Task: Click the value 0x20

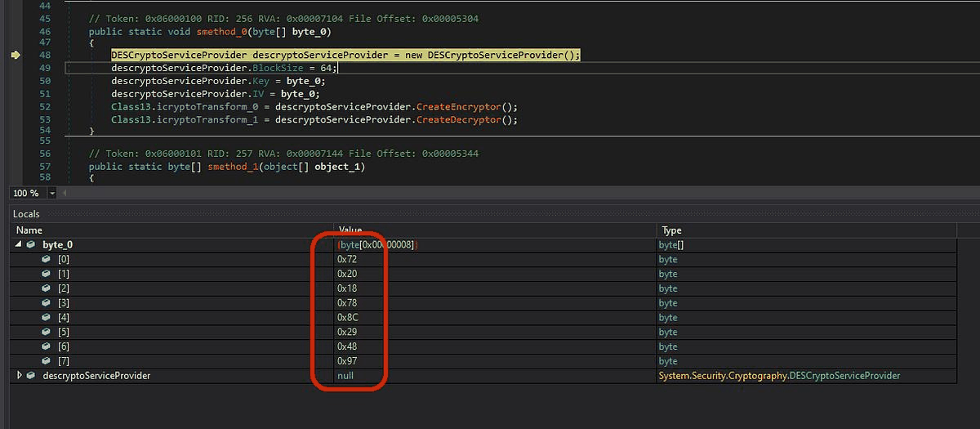Action: click(347, 274)
